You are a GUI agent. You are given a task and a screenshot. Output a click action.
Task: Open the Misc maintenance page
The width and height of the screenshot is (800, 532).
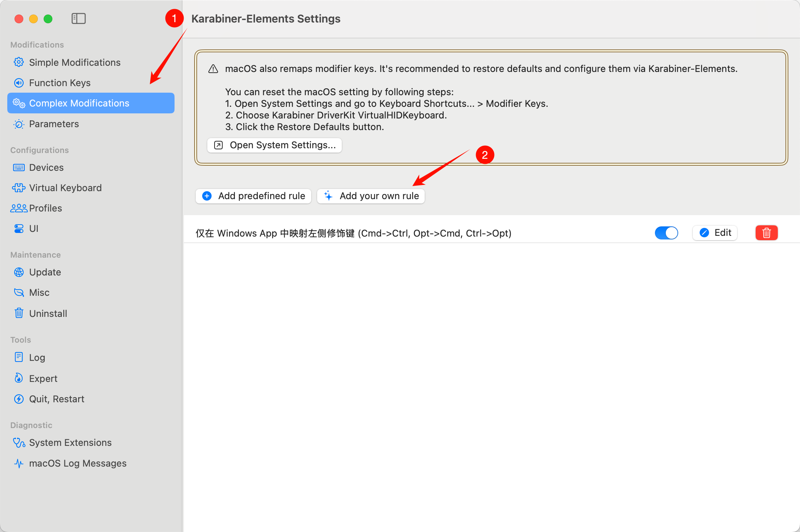click(x=39, y=293)
